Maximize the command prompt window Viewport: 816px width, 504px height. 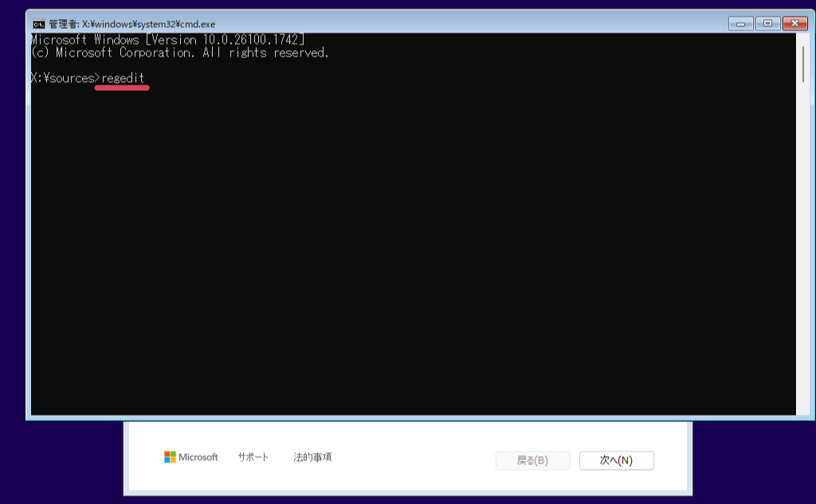click(767, 23)
